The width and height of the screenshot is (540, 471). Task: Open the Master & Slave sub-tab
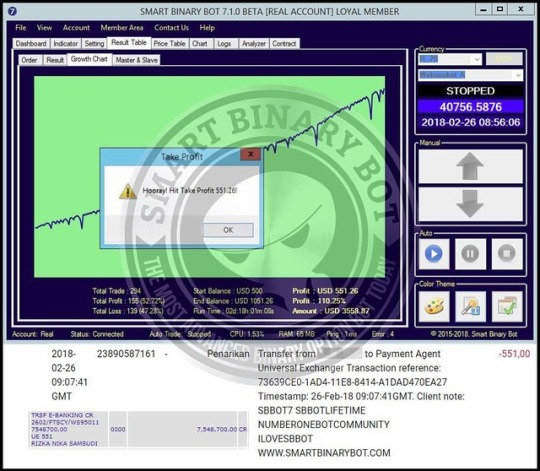(137, 60)
